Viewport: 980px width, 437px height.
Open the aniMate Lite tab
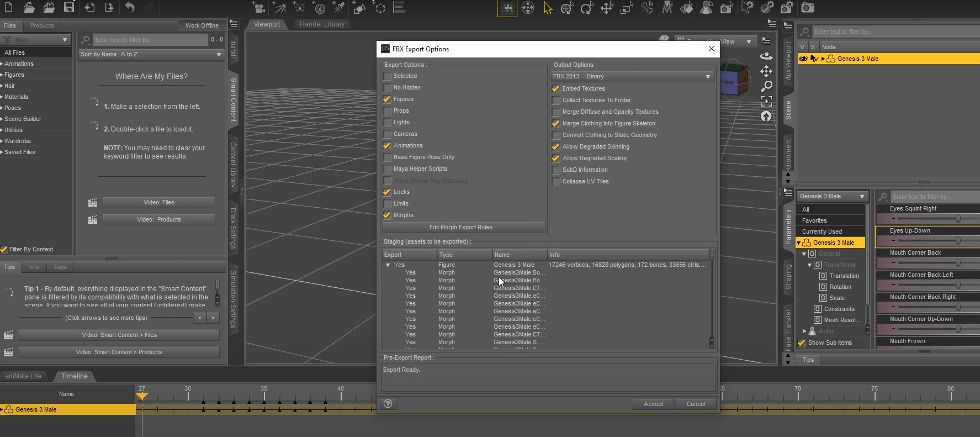point(23,376)
